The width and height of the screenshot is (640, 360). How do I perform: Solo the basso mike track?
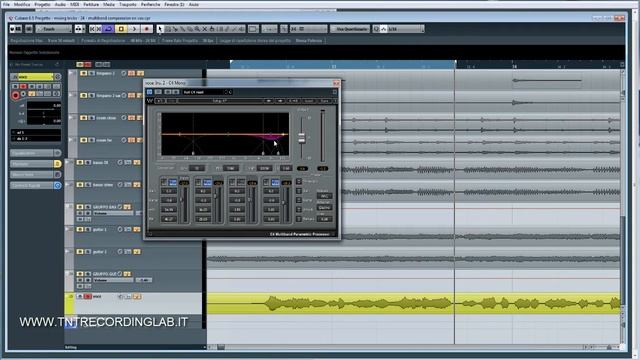[x=88, y=185]
